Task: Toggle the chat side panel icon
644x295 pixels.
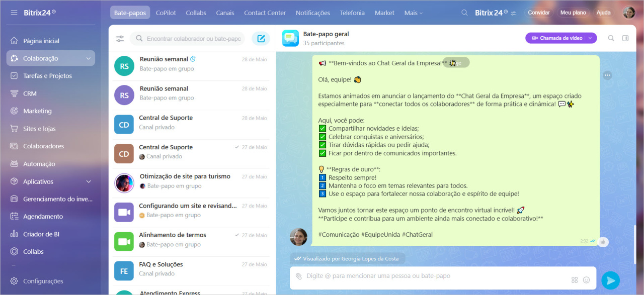Action: (x=625, y=38)
